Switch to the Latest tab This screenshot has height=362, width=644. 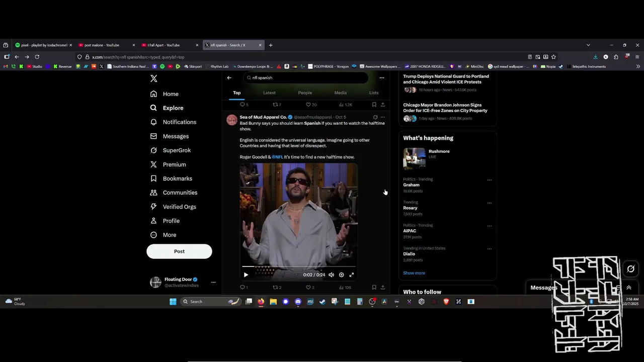coord(269,93)
